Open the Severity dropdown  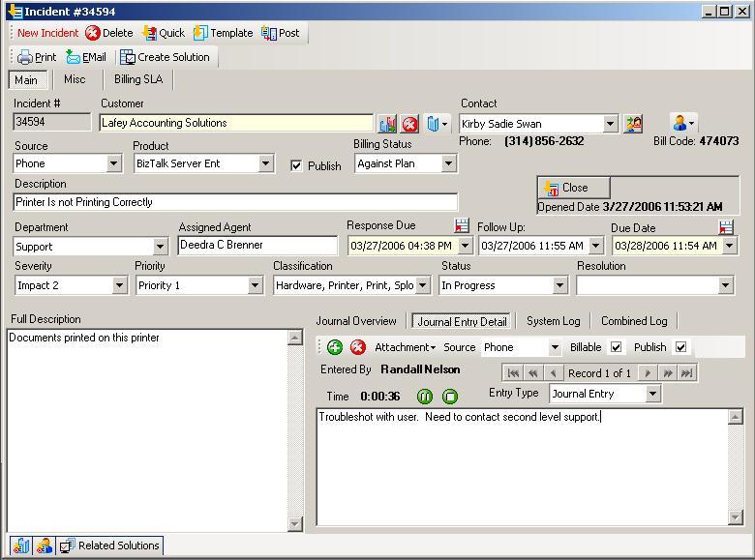119,285
